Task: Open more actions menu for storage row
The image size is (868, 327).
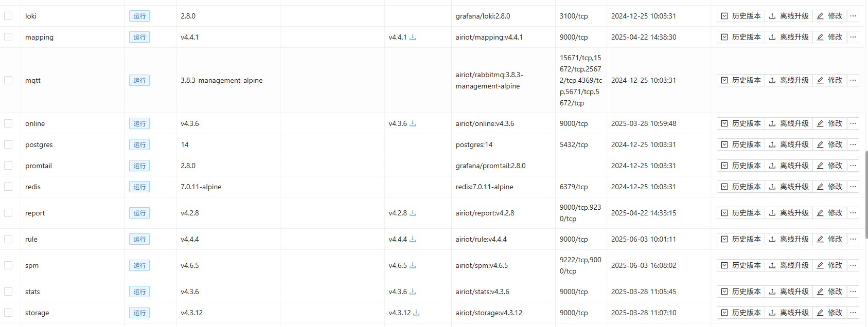Action: [853, 313]
